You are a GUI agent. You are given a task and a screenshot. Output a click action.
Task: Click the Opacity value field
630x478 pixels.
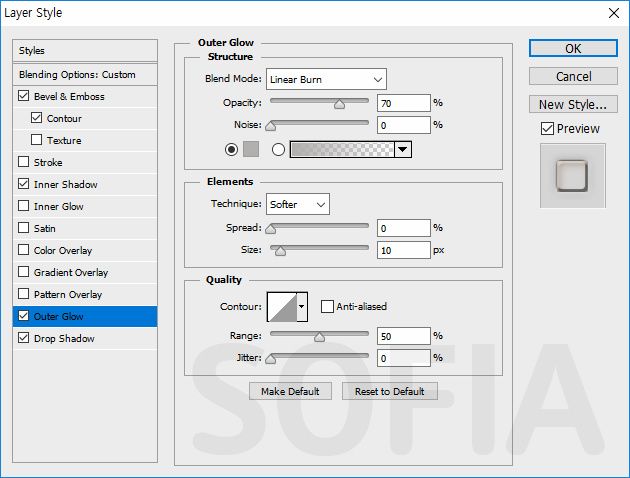pos(404,103)
